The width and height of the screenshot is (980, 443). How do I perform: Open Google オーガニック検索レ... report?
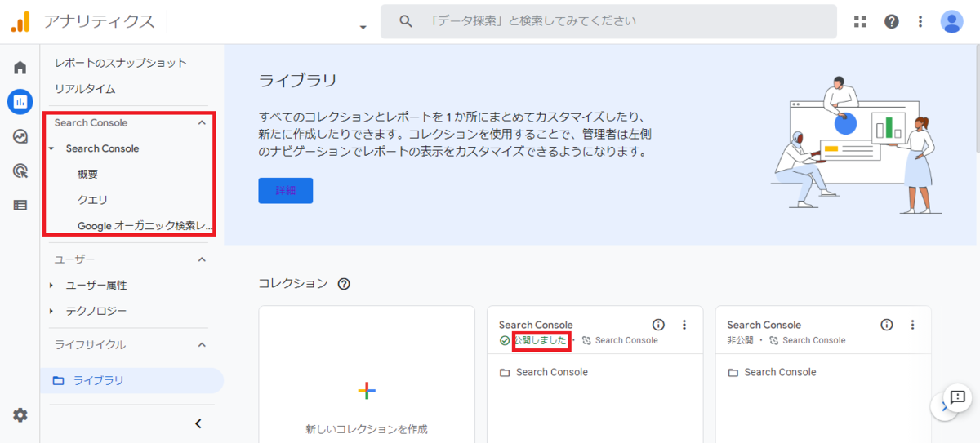[145, 225]
